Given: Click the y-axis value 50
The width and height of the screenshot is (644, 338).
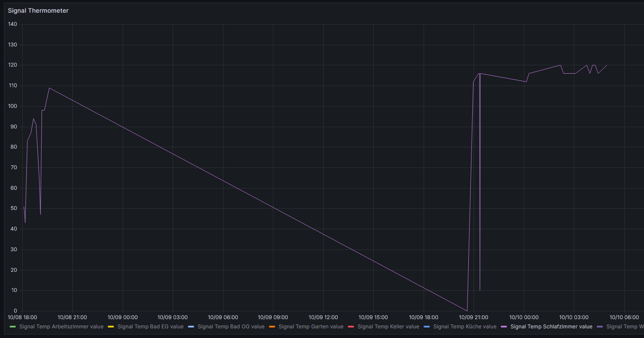Looking at the screenshot, I should [14, 209].
